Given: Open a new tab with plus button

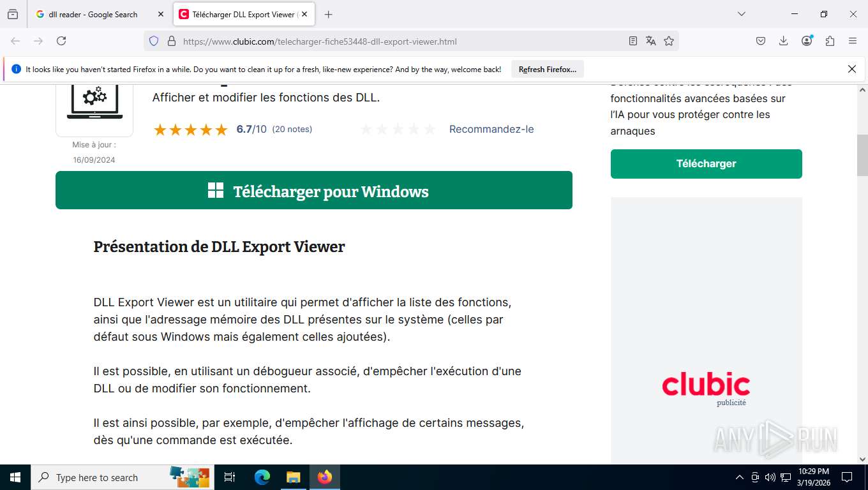Looking at the screenshot, I should [328, 14].
